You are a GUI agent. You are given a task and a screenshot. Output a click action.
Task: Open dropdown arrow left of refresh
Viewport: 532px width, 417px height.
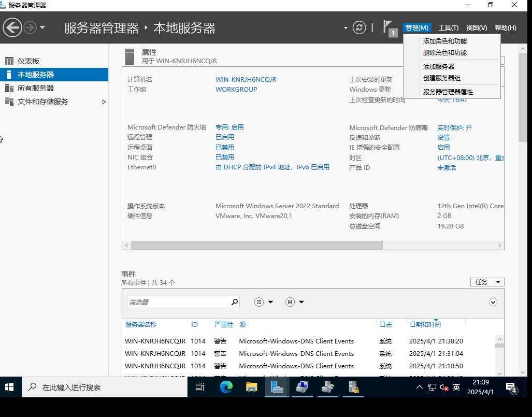346,28
